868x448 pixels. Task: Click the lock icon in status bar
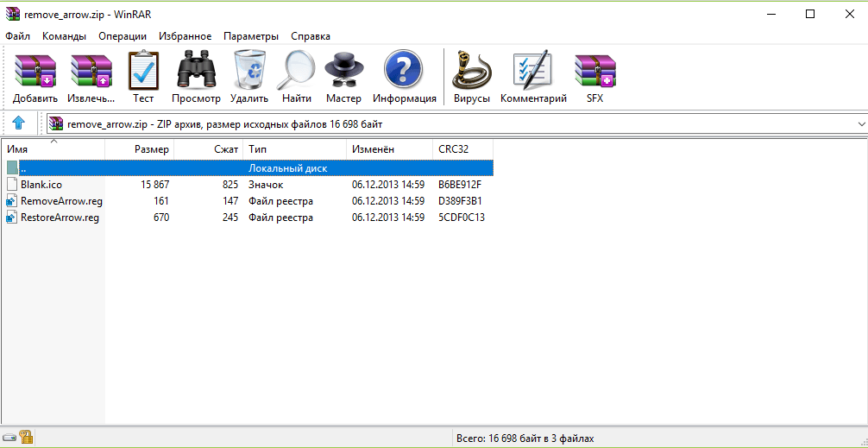26,438
